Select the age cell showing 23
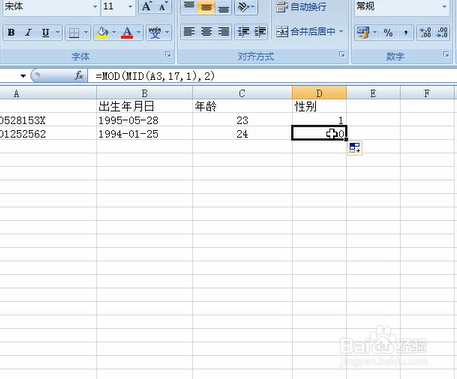 [x=242, y=120]
